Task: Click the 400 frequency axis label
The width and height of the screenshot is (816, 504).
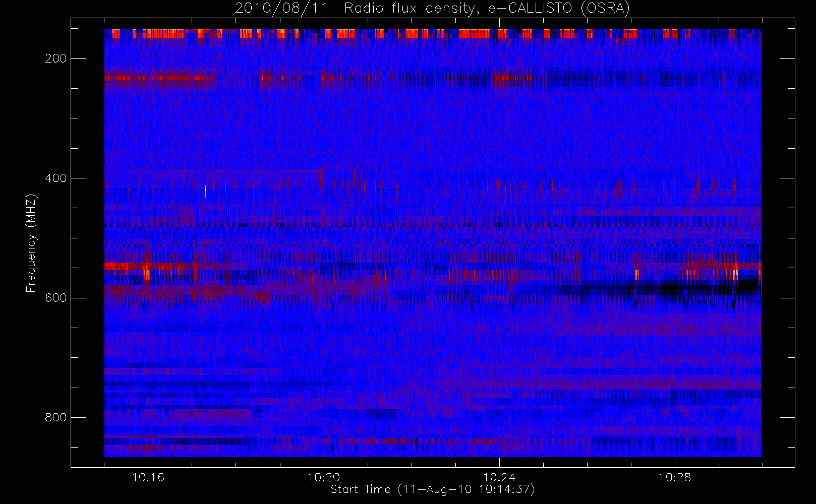Action: click(56, 178)
